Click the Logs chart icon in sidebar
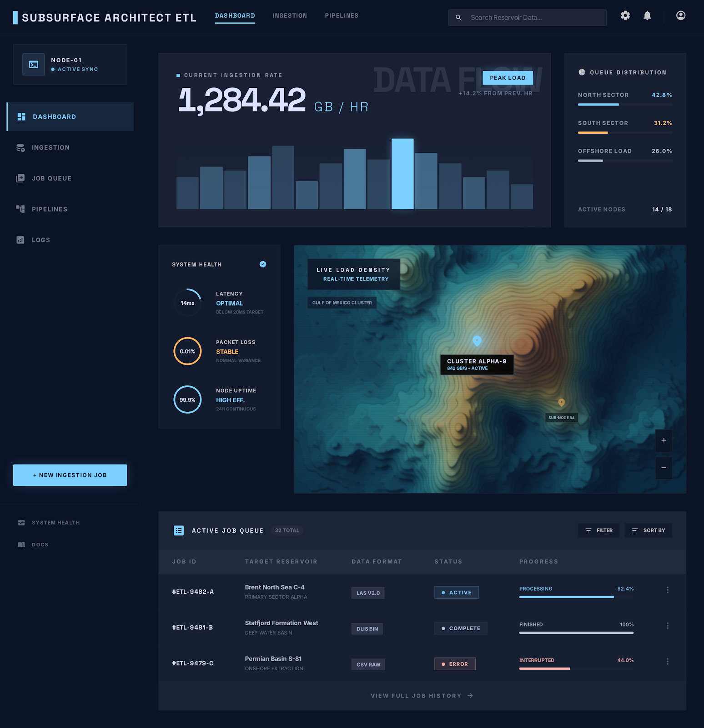The image size is (704, 728). (x=20, y=240)
